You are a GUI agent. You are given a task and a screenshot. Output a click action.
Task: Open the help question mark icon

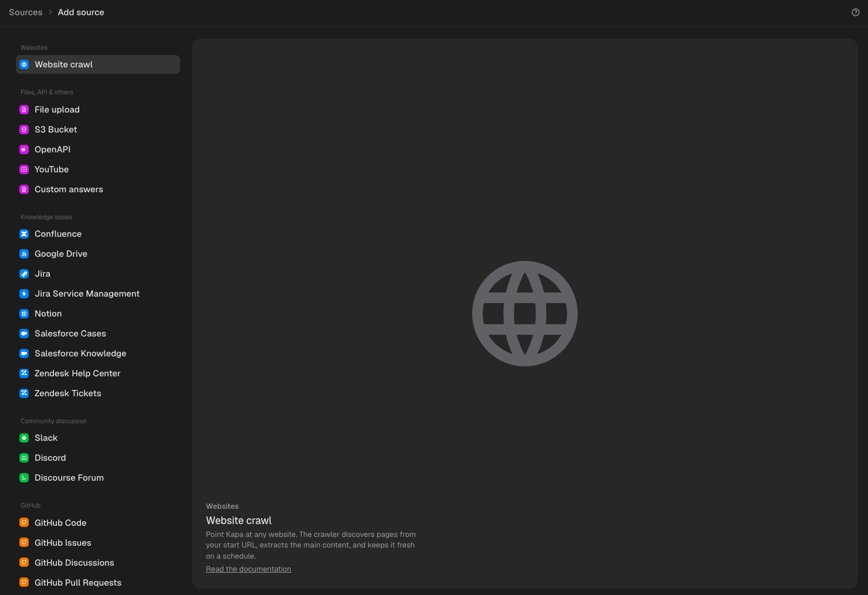[x=856, y=12]
